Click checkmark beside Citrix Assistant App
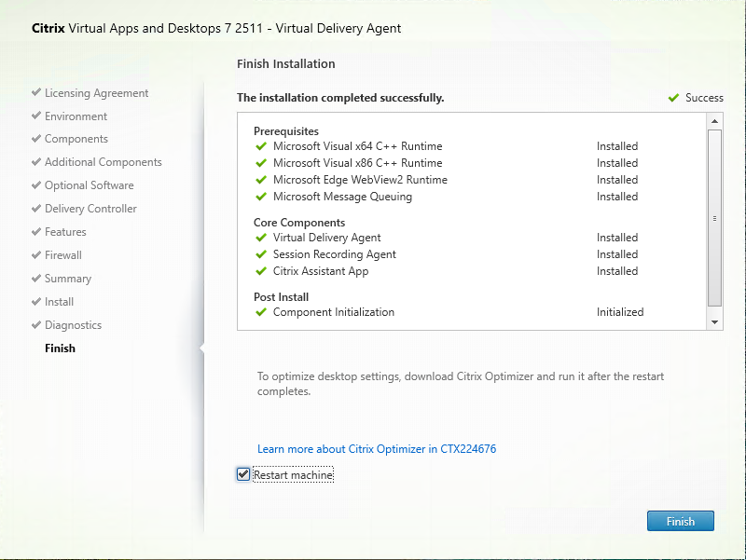 (261, 271)
